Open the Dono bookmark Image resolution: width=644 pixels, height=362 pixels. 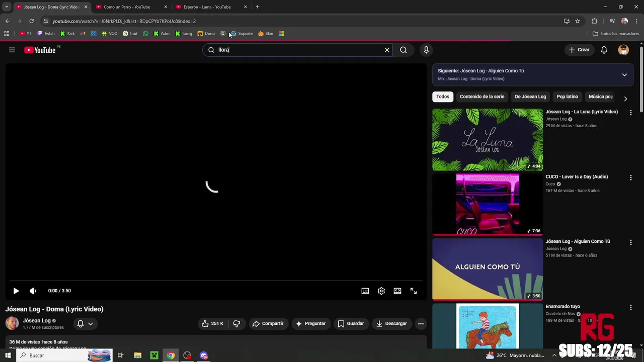pos(206,34)
